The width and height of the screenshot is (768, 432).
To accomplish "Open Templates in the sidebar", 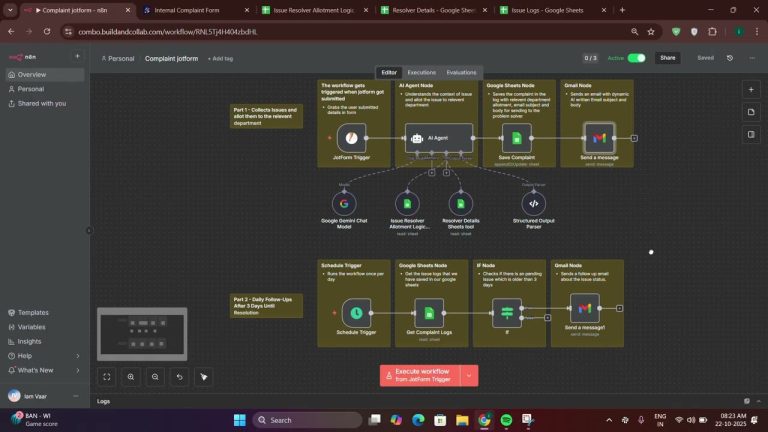I will [45, 312].
